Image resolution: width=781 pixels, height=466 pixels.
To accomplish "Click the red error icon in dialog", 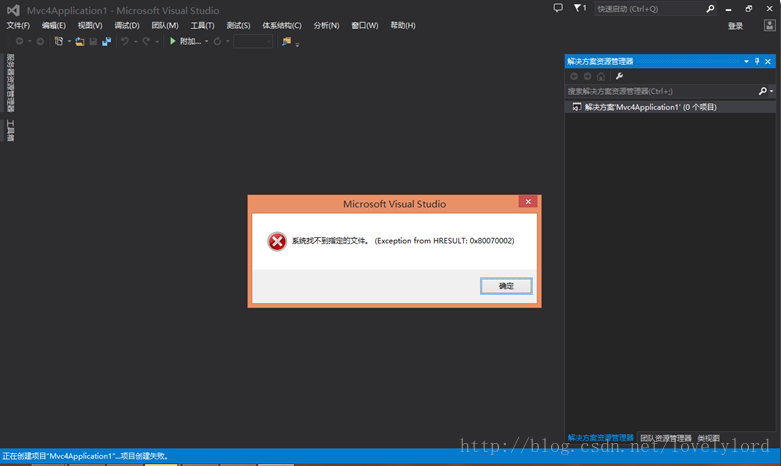I will pyautogui.click(x=277, y=241).
